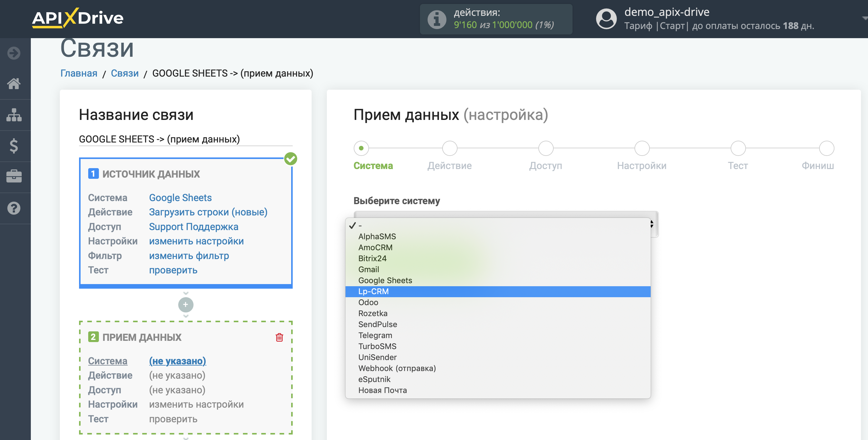Click the Доступ step circle

545,148
